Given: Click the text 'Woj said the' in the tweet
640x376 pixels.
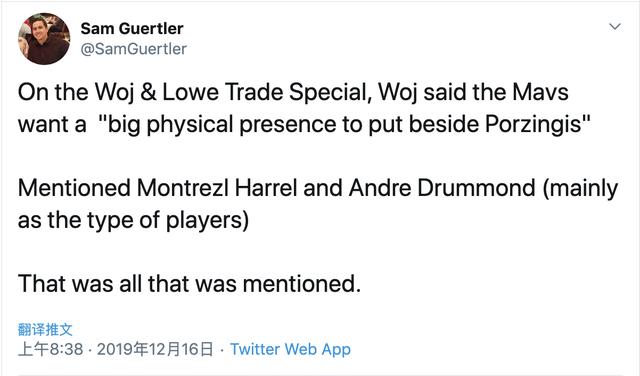Looking at the screenshot, I should (x=442, y=92).
